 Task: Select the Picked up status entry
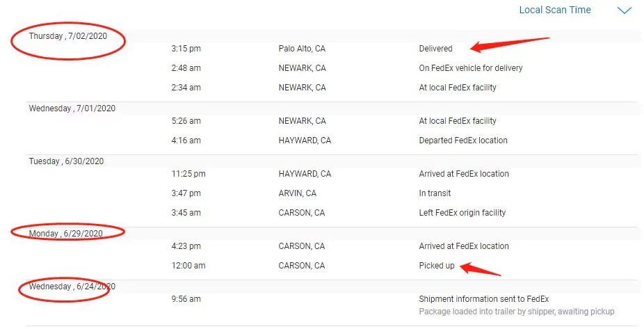click(x=437, y=266)
